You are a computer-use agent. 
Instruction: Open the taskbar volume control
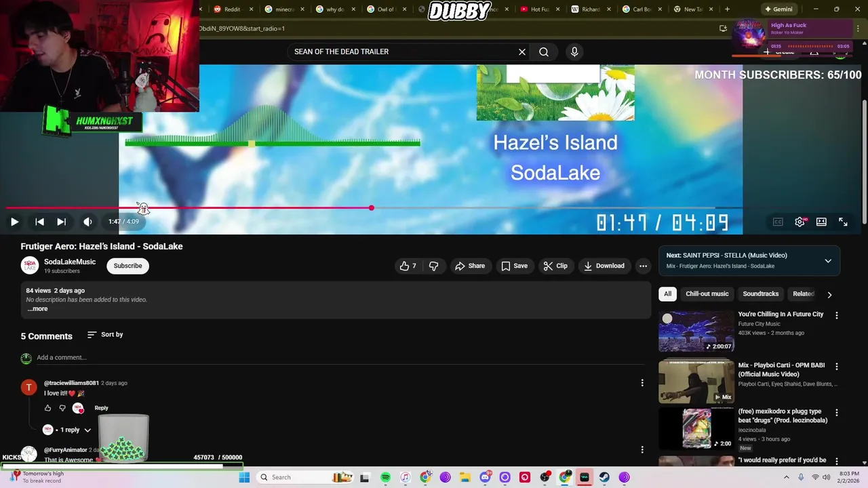pyautogui.click(x=826, y=477)
